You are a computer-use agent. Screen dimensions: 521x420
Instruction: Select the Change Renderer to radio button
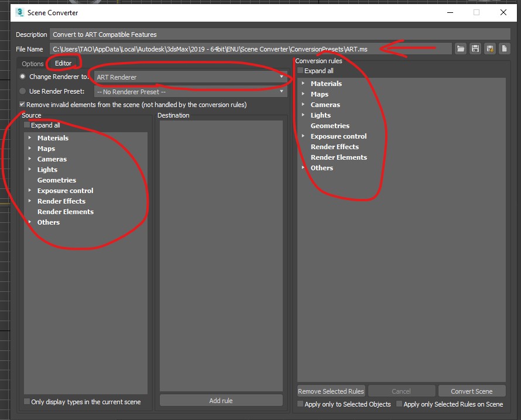tap(23, 77)
